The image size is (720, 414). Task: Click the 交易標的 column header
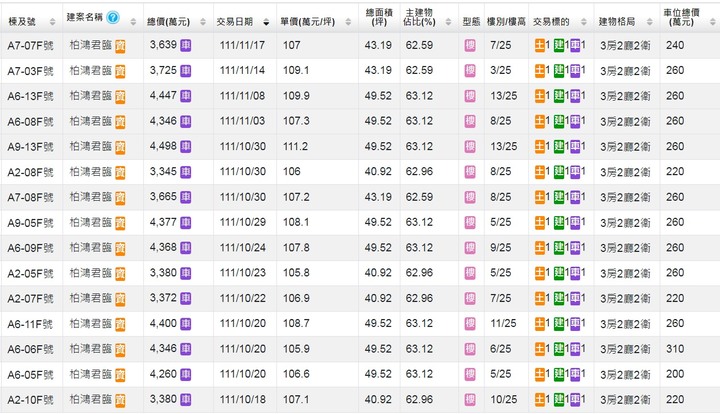(x=551, y=22)
